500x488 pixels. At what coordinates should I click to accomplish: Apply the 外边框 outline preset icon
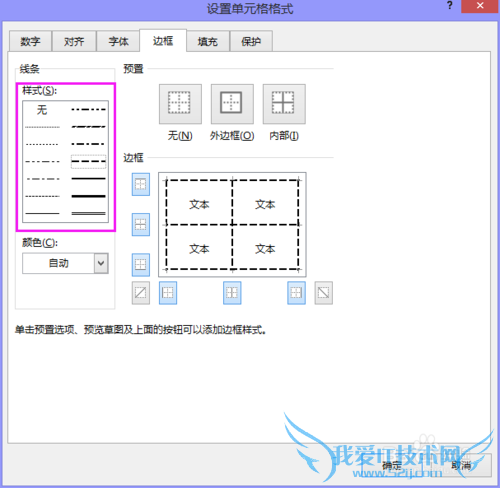point(232,104)
